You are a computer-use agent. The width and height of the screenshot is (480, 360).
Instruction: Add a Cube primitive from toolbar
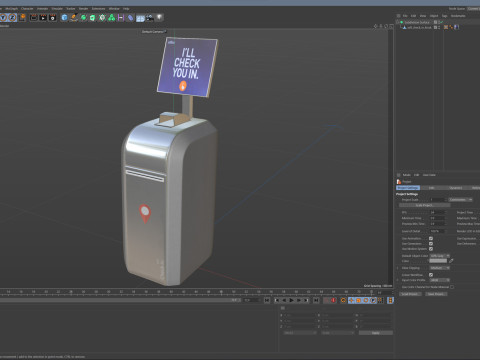click(64, 17)
